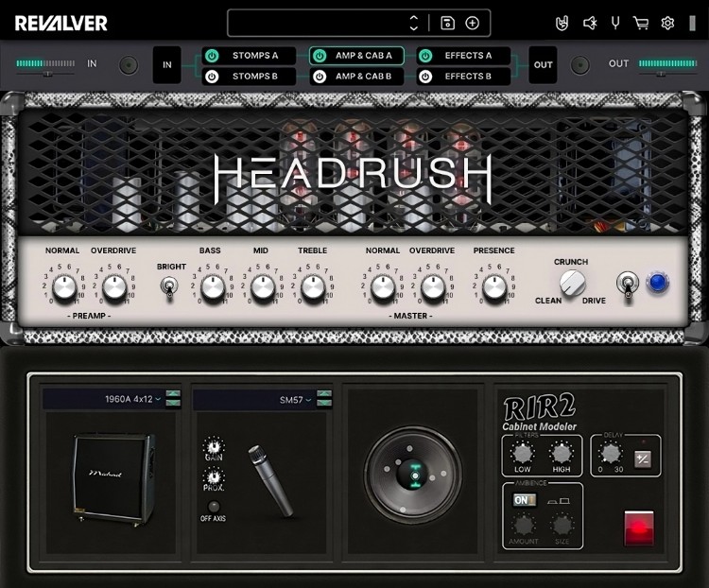709x588 pixels.
Task: Click the Ambience Amount knob
Action: pyautogui.click(x=523, y=526)
